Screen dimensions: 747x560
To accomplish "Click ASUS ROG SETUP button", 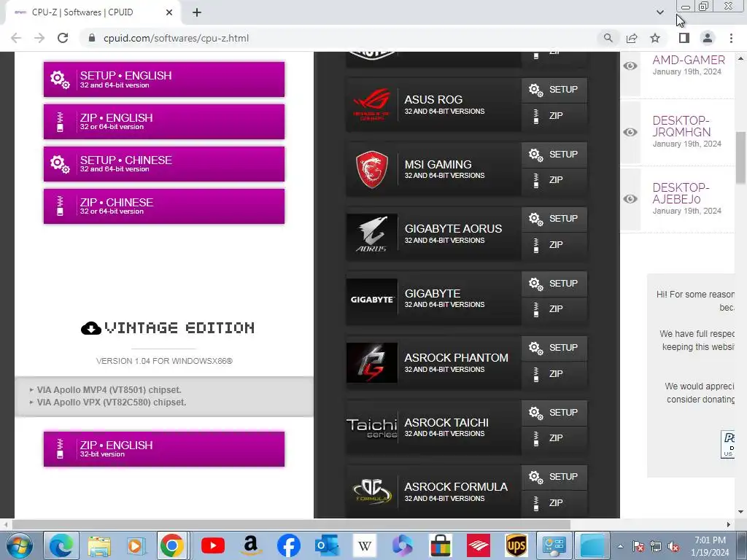I will [554, 90].
